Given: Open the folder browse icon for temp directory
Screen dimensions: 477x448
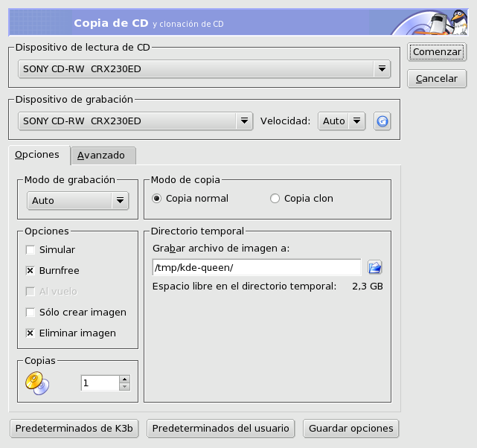Looking at the screenshot, I should point(375,268).
